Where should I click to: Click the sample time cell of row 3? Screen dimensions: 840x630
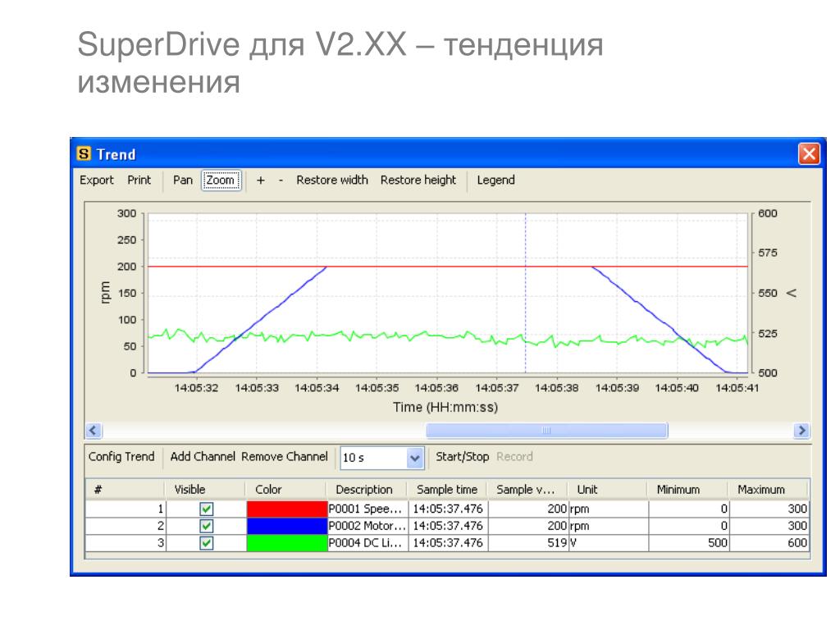pos(448,543)
